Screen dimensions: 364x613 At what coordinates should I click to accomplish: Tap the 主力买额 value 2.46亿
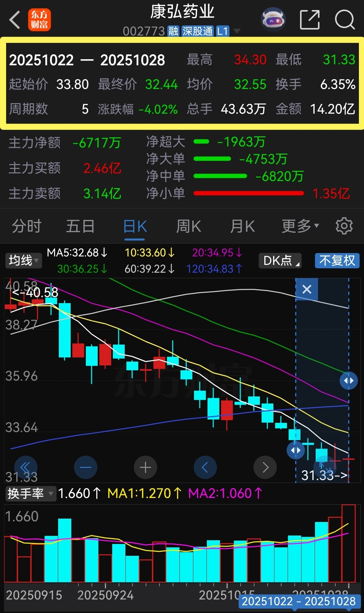(102, 168)
